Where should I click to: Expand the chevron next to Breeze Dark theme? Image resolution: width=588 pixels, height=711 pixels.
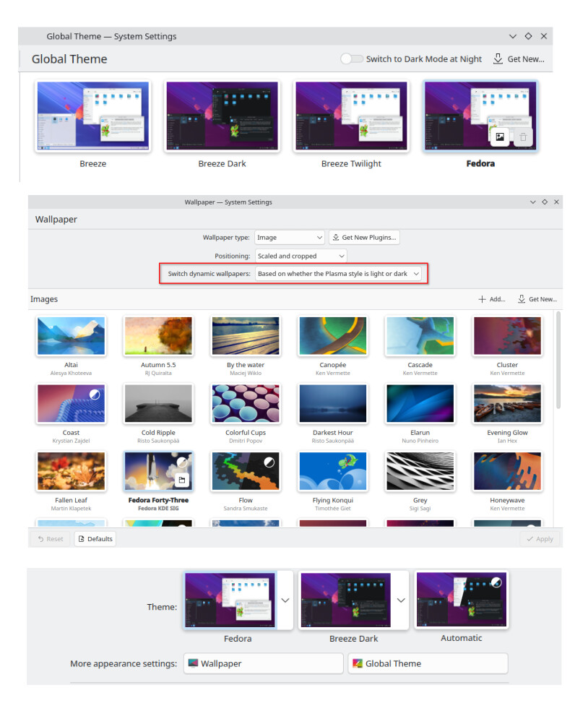point(401,600)
